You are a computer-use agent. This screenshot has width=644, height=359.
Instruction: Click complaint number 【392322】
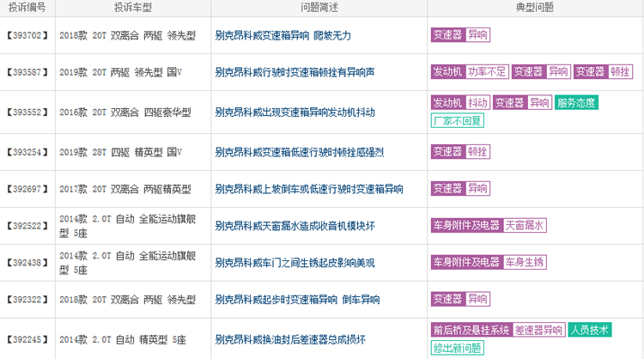27,300
